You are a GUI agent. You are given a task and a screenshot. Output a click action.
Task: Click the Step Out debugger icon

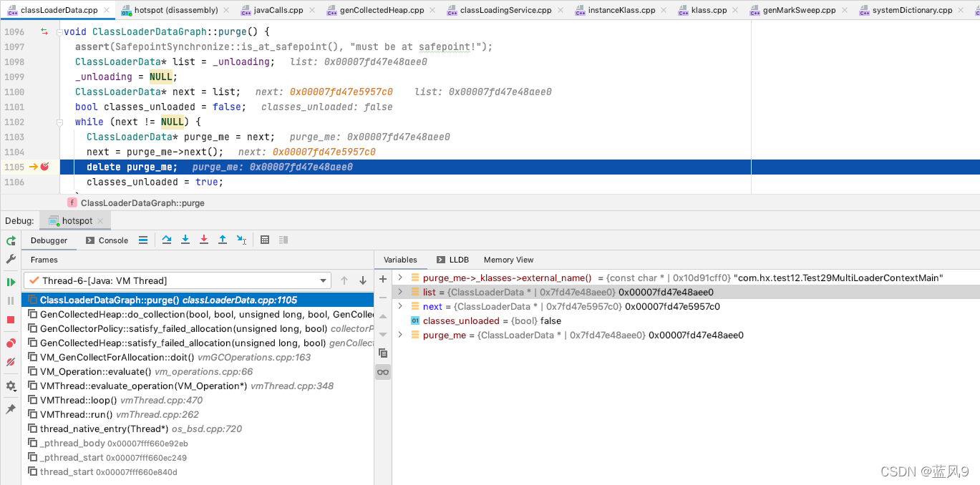pyautogui.click(x=223, y=240)
